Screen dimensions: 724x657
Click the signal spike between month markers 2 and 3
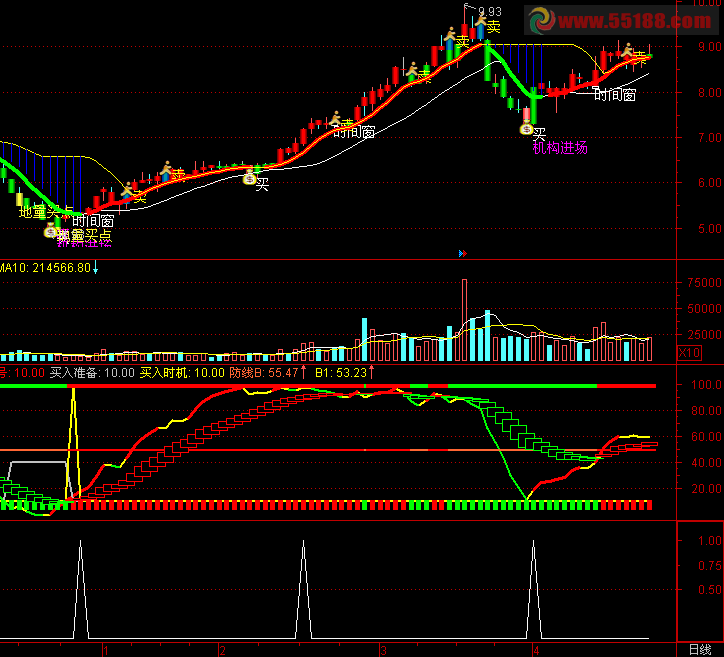(x=303, y=589)
